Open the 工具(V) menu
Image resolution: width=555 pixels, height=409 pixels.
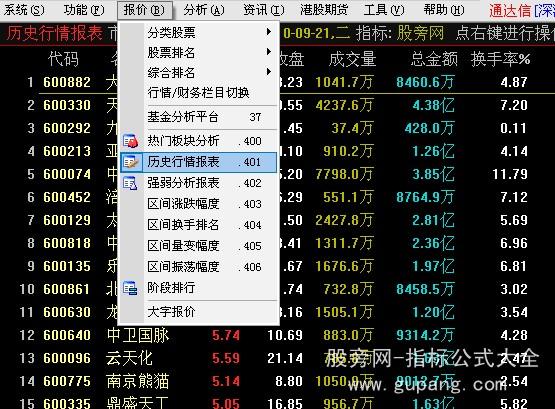pos(384,10)
